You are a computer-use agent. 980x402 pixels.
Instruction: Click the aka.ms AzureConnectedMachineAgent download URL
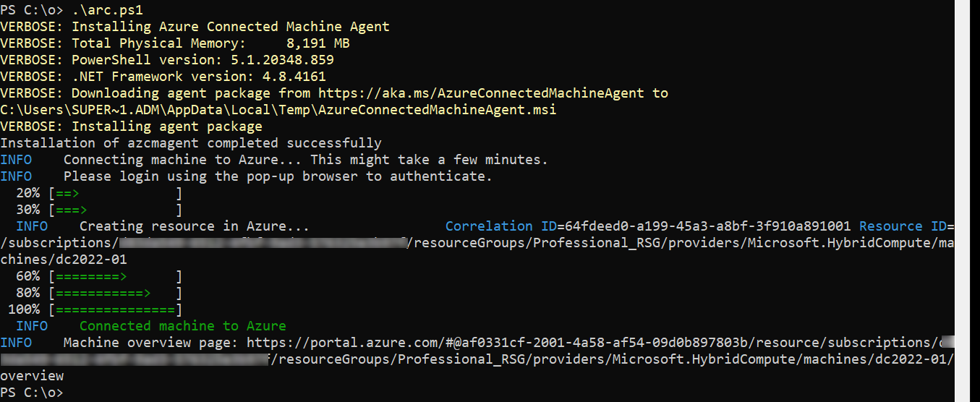coord(481,93)
